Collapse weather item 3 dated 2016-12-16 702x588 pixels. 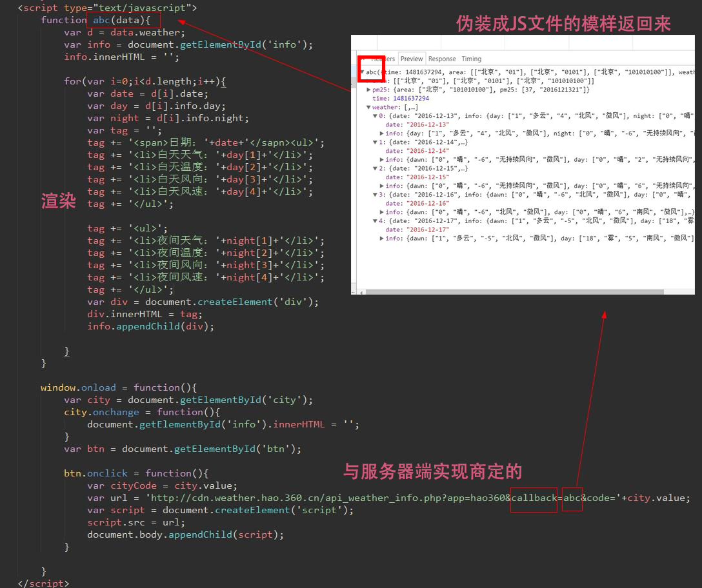(x=375, y=195)
